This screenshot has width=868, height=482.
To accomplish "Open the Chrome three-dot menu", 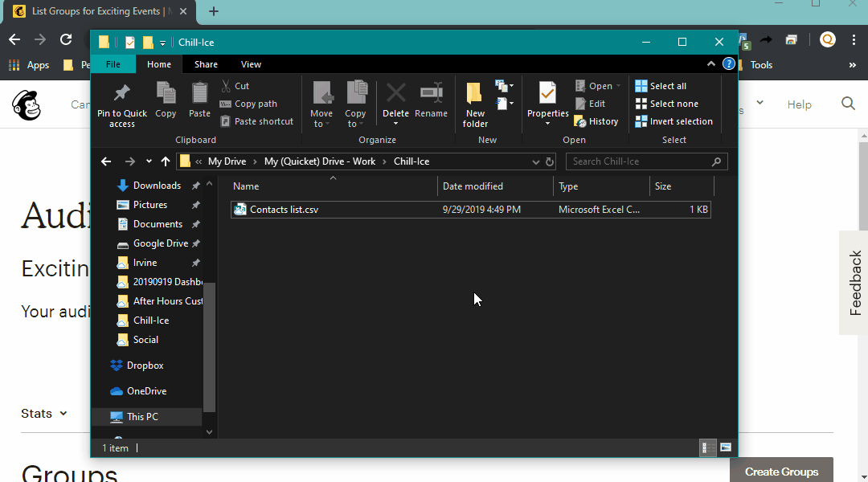I will 854,40.
